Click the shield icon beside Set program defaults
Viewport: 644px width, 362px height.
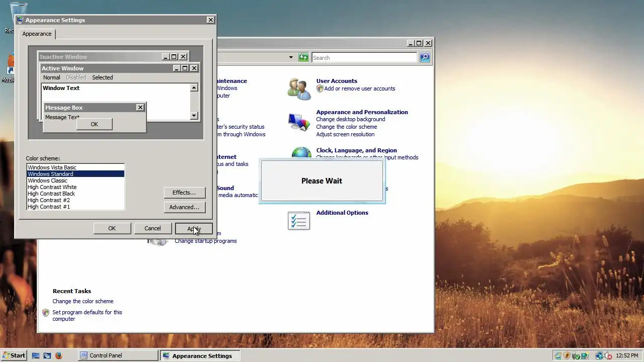[46, 312]
